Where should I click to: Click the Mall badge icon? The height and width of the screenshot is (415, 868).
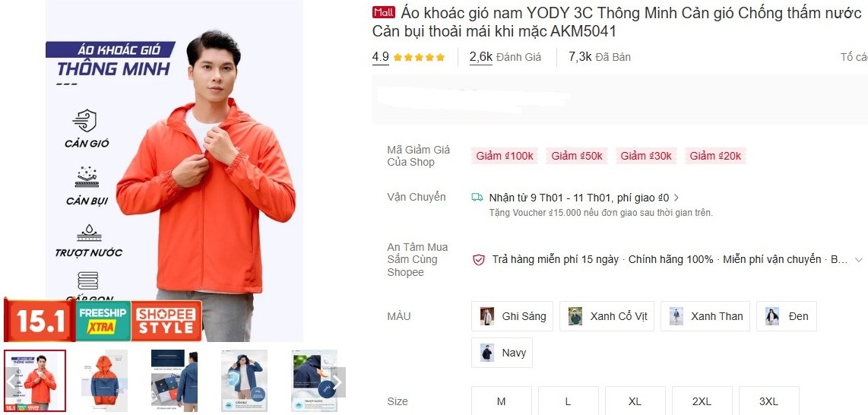click(384, 12)
